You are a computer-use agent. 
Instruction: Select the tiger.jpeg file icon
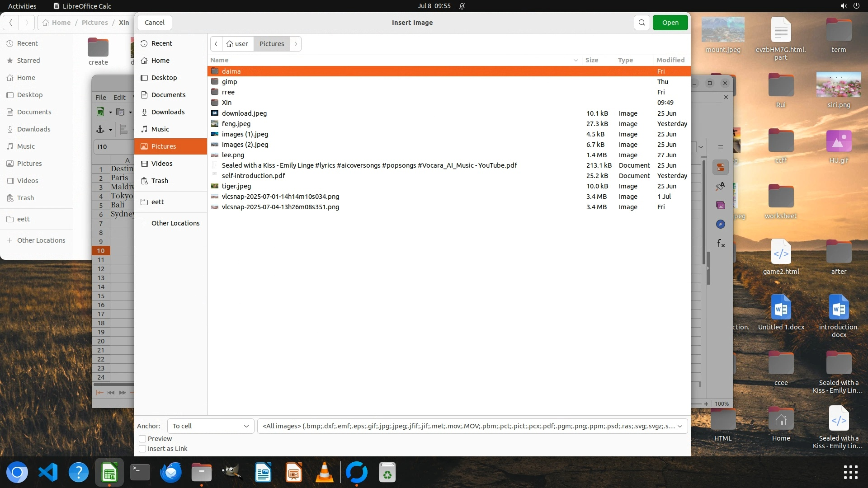[215, 186]
